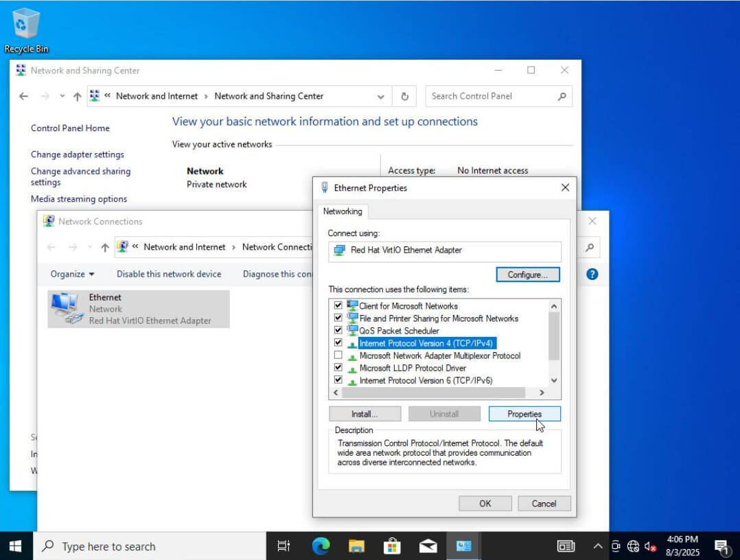Select Internet Protocol Version 6 list item
Screen dimensions: 740x560
(426, 380)
